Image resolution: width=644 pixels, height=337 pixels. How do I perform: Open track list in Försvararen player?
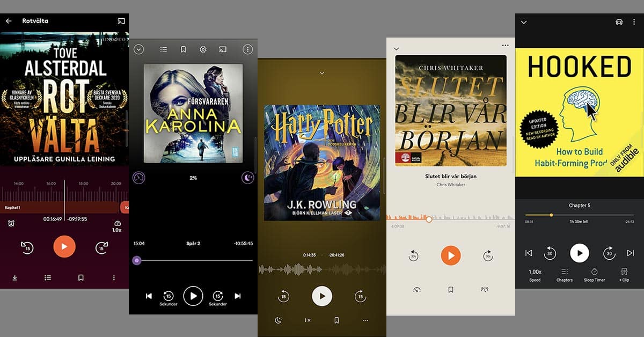pos(164,49)
